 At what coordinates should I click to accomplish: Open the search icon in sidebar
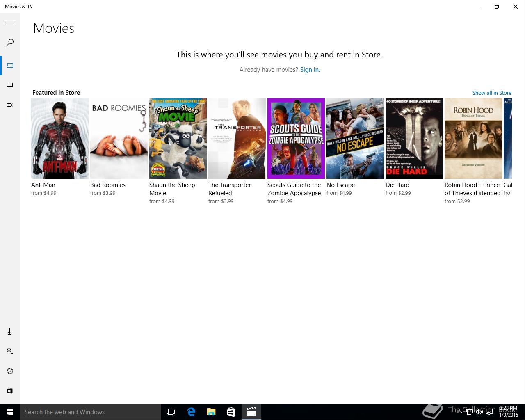coord(10,43)
